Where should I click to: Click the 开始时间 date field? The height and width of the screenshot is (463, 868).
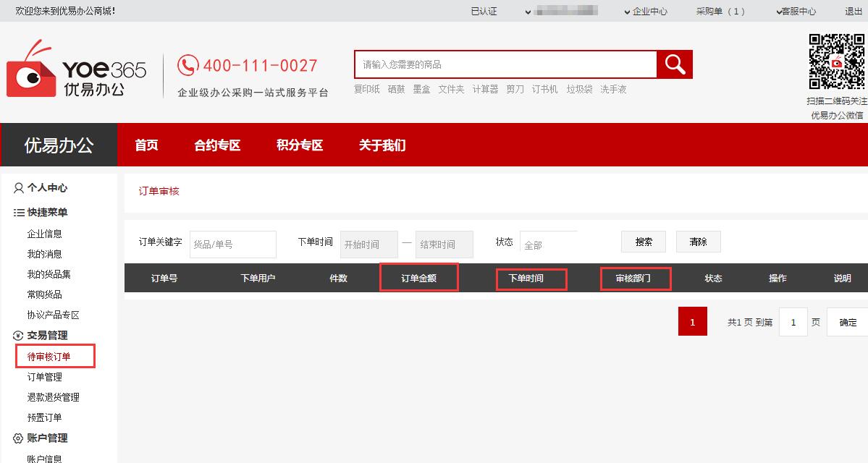click(368, 245)
